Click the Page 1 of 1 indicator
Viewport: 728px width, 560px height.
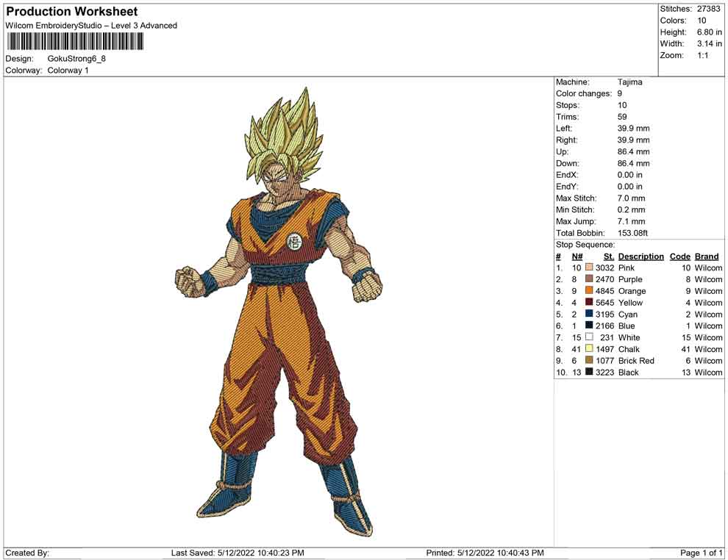click(x=702, y=553)
